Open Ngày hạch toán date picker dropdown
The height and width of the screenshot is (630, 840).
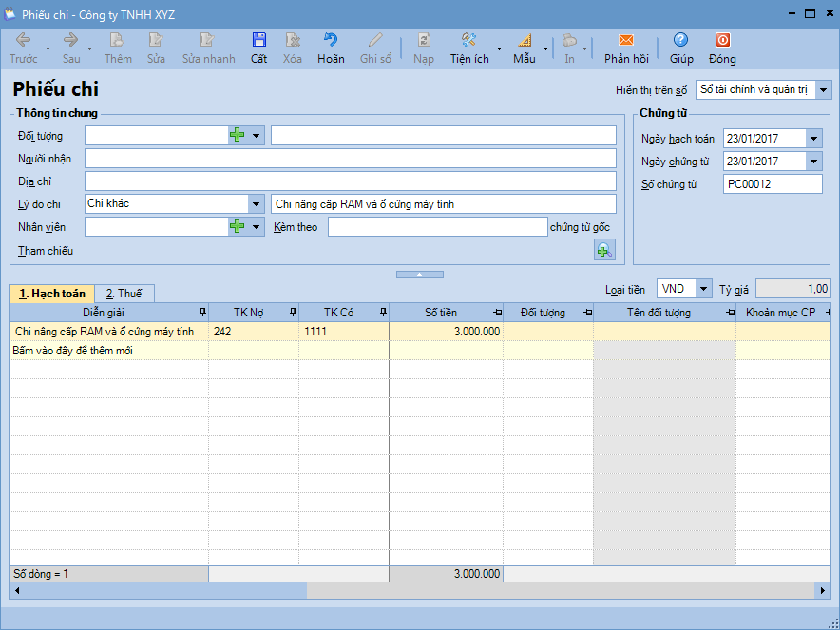pyautogui.click(x=813, y=139)
